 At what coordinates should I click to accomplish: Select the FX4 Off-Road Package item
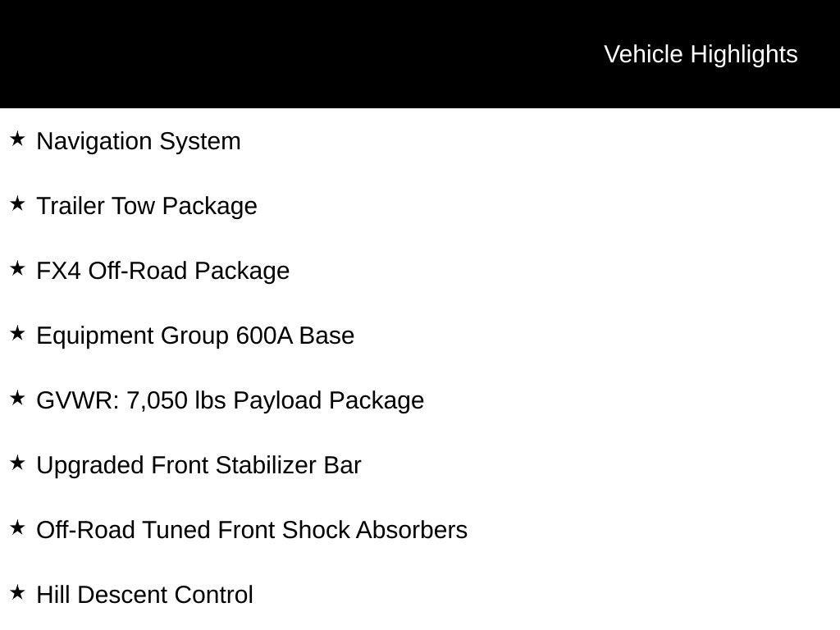[x=163, y=271]
